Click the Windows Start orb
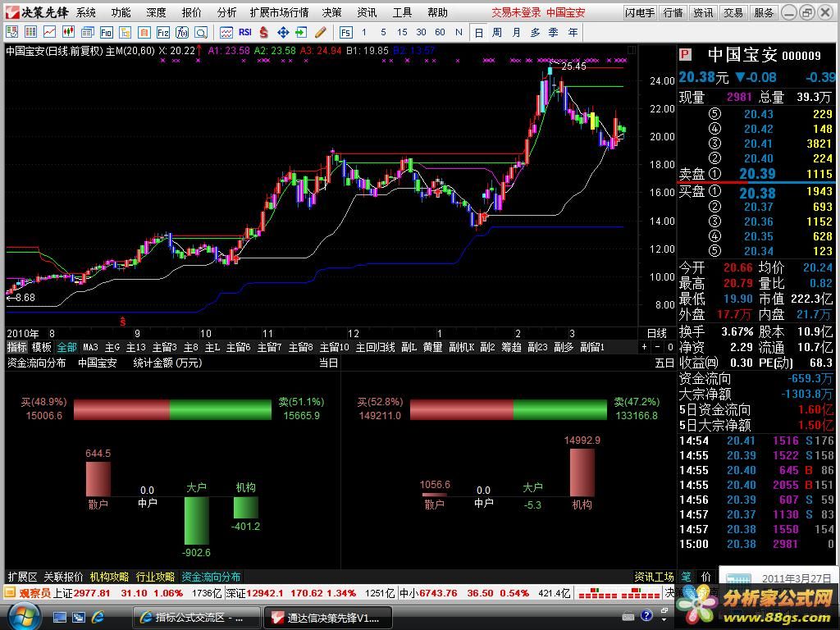 tap(25, 616)
